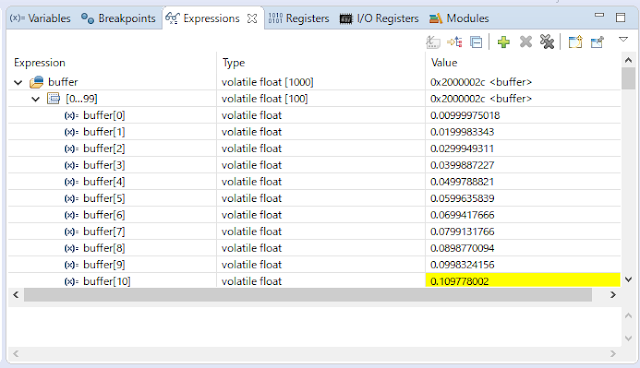Screen dimensions: 640x368
Task: Close the Expressions tab with its X
Action: point(252,19)
